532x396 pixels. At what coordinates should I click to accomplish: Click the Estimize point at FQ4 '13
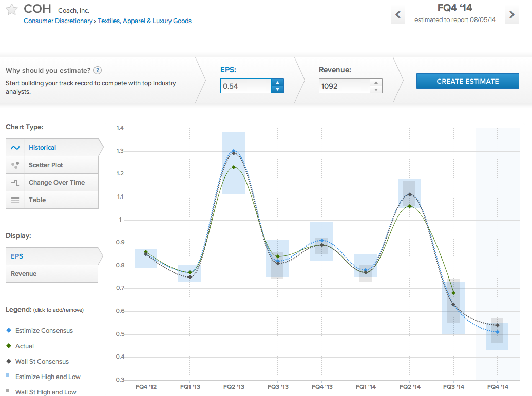click(x=322, y=241)
